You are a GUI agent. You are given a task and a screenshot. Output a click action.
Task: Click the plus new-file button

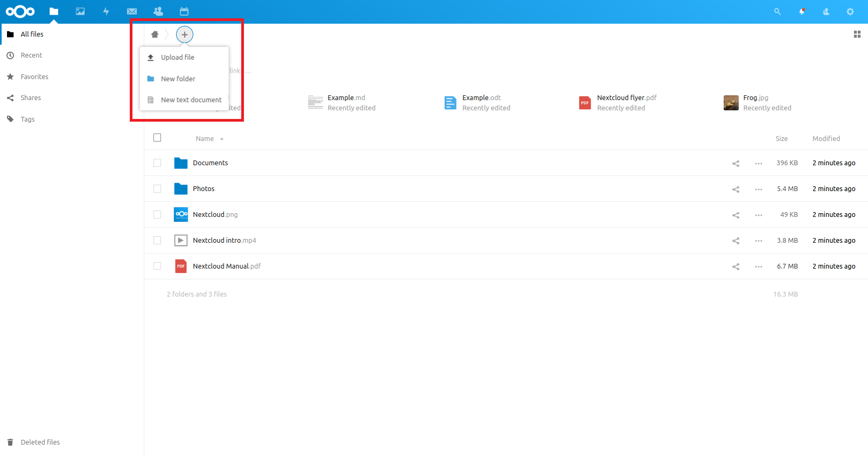[x=185, y=34]
